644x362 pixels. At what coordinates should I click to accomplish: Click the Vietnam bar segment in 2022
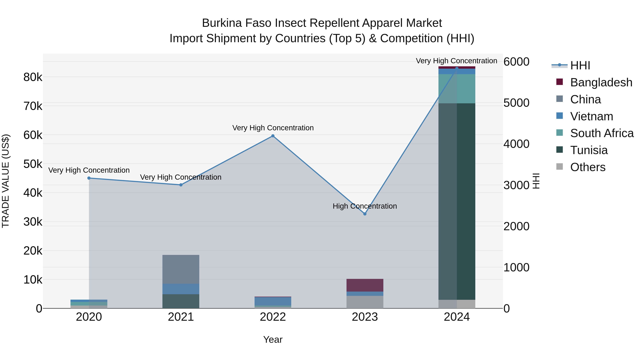point(273,301)
